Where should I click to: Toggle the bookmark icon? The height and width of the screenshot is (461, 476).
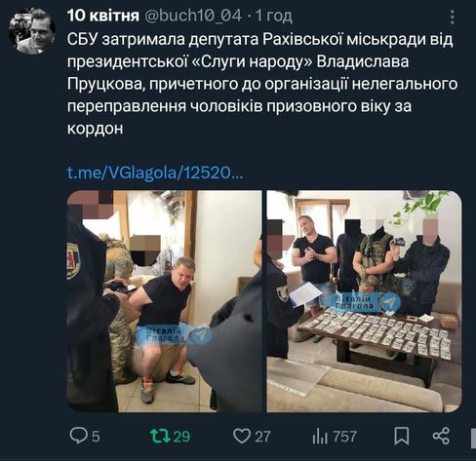click(x=402, y=436)
